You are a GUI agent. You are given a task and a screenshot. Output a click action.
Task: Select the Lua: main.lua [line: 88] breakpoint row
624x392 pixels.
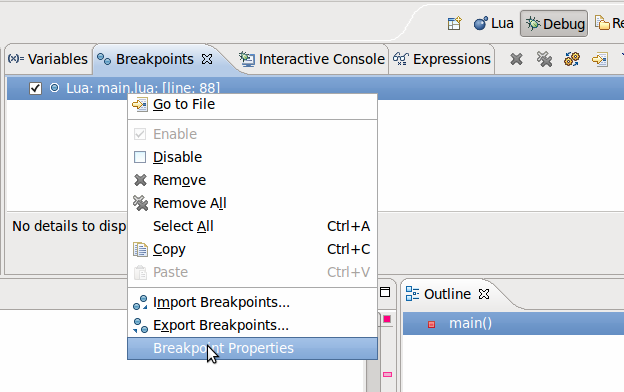click(x=315, y=88)
